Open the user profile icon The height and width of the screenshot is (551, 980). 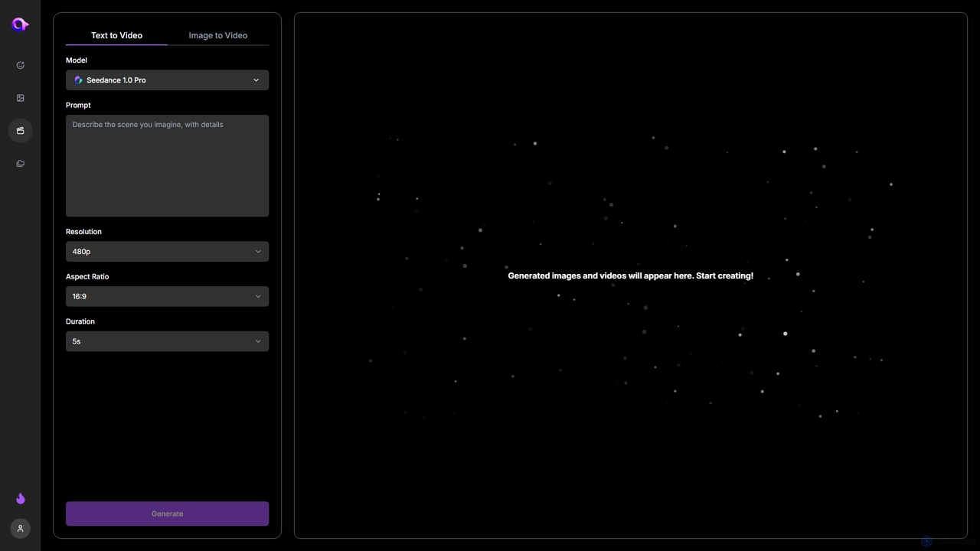(21, 529)
